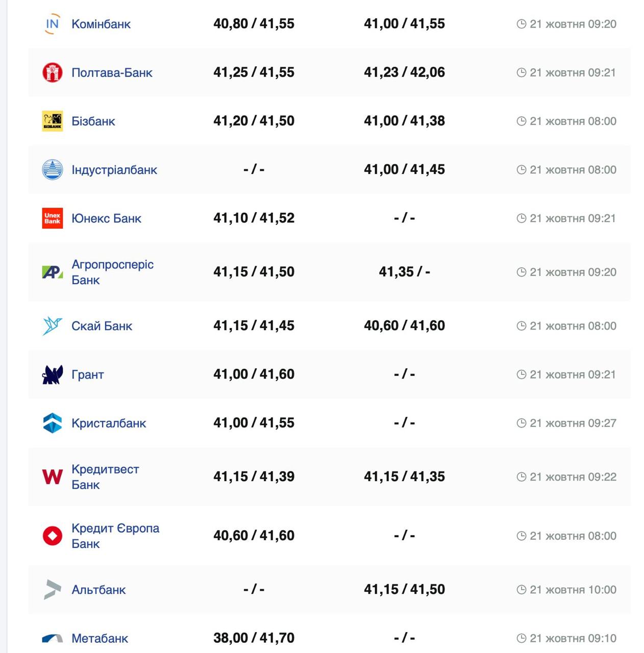The width and height of the screenshot is (644, 653).
Task: Click the red Полтава-Банк logo icon
Action: click(x=52, y=72)
